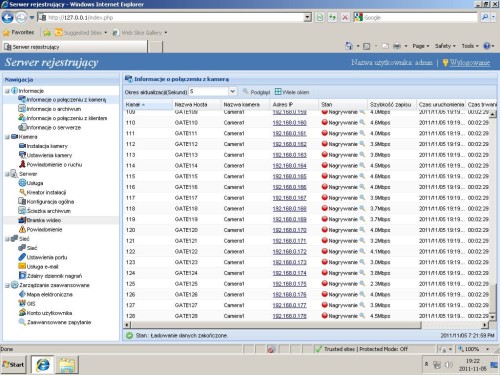Open Zaawansowane zapytanie magnifier icon
The image size is (500, 375).
[22, 322]
